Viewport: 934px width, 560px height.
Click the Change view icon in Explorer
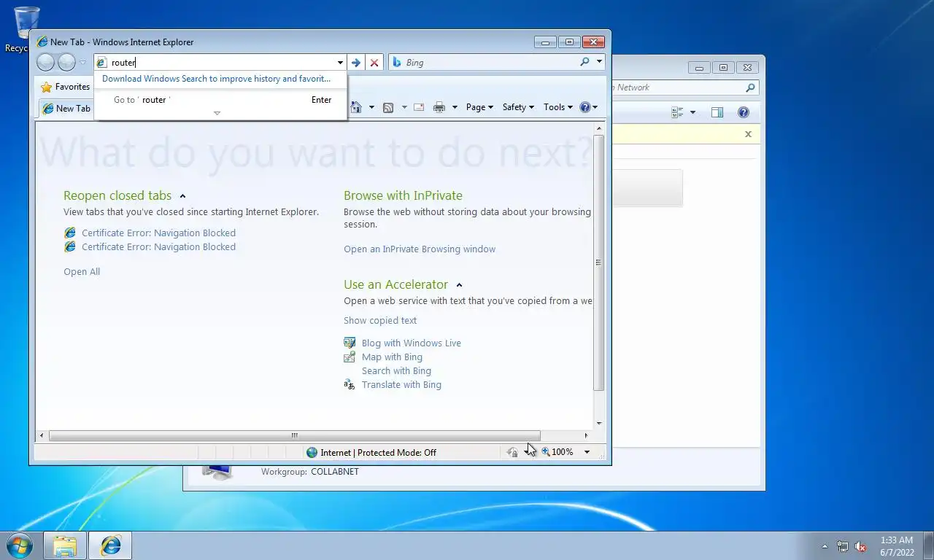(677, 112)
